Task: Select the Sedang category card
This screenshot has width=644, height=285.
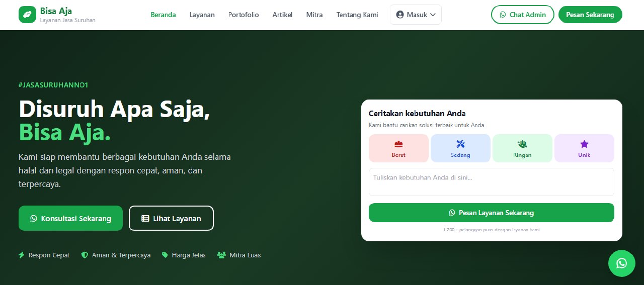Action: [x=460, y=148]
